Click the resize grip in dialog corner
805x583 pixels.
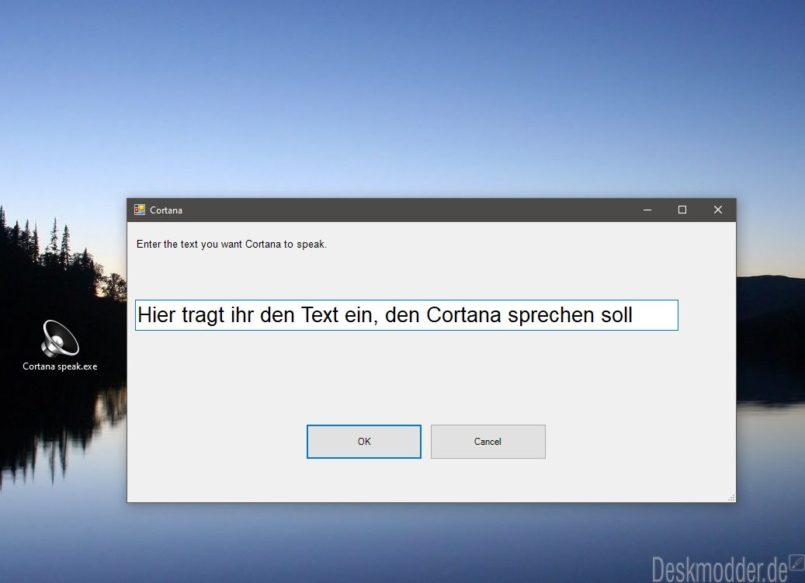coord(731,497)
